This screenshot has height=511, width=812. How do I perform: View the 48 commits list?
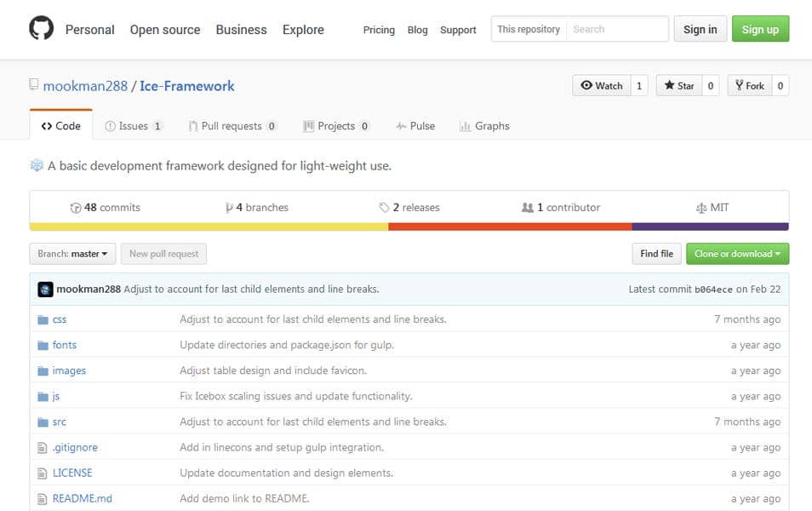click(106, 207)
